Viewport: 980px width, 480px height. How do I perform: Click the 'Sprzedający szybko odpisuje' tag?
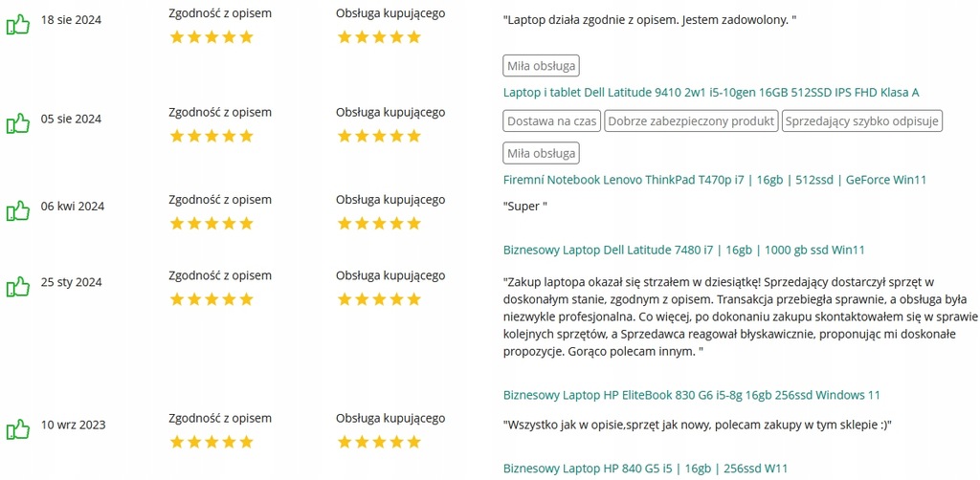point(862,121)
